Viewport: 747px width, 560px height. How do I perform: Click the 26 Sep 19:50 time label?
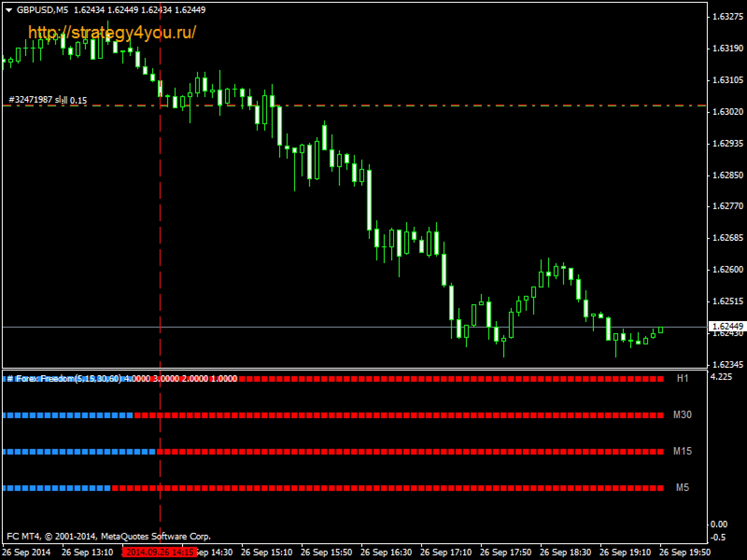tap(684, 552)
